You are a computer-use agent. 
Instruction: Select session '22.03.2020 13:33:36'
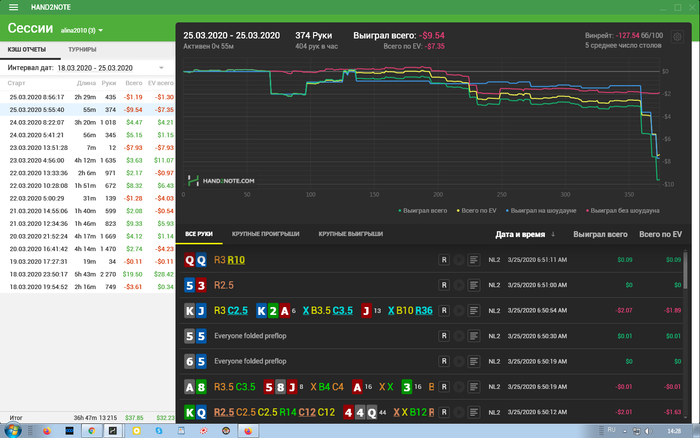(88, 173)
